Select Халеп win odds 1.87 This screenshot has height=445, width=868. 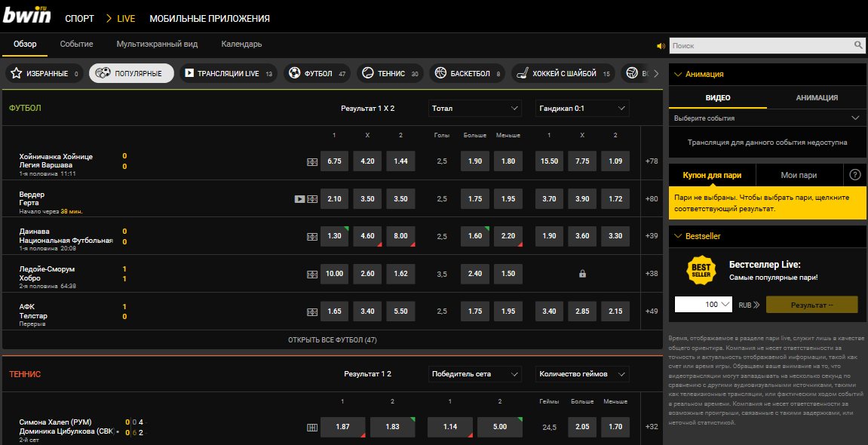tap(342, 427)
